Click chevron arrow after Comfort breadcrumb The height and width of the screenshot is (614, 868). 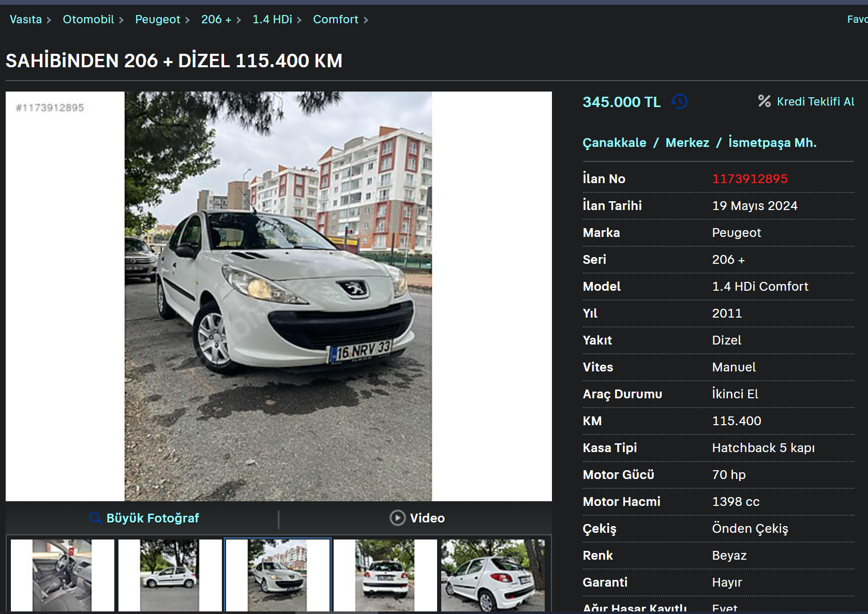tap(366, 20)
